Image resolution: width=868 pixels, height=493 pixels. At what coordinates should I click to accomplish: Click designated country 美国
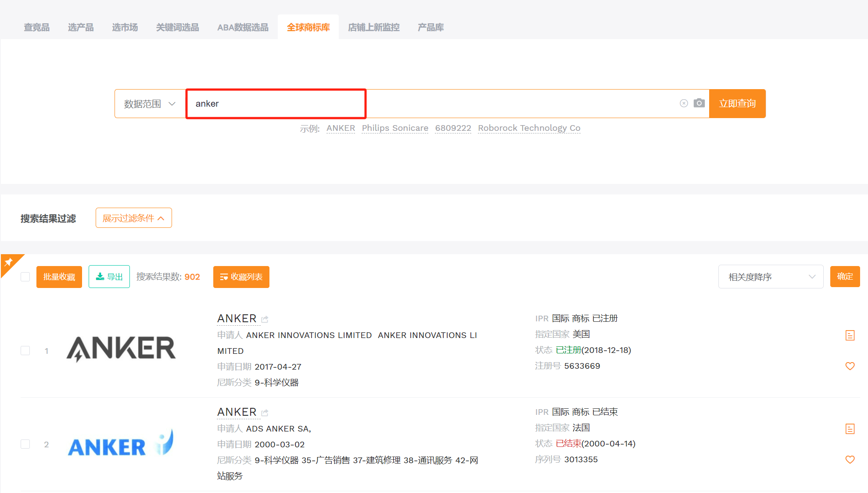[581, 334]
